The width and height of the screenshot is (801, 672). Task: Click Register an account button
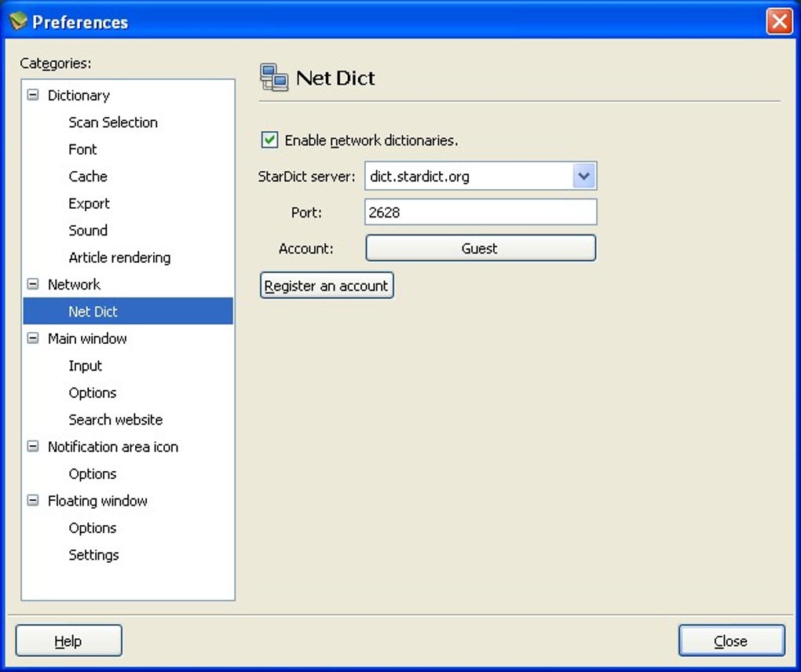[x=327, y=286]
